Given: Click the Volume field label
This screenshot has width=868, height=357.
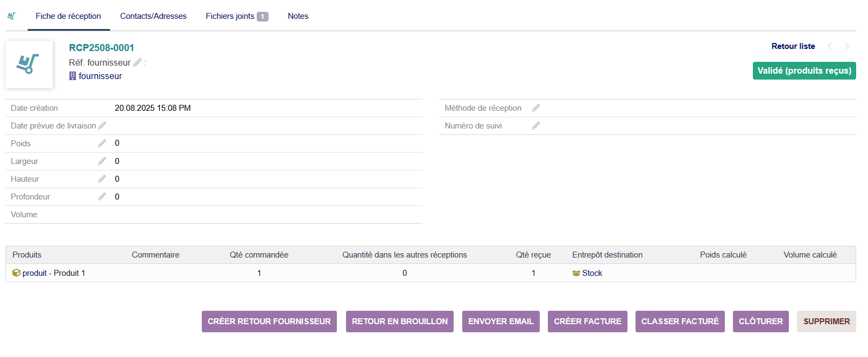Looking at the screenshot, I should coord(24,215).
